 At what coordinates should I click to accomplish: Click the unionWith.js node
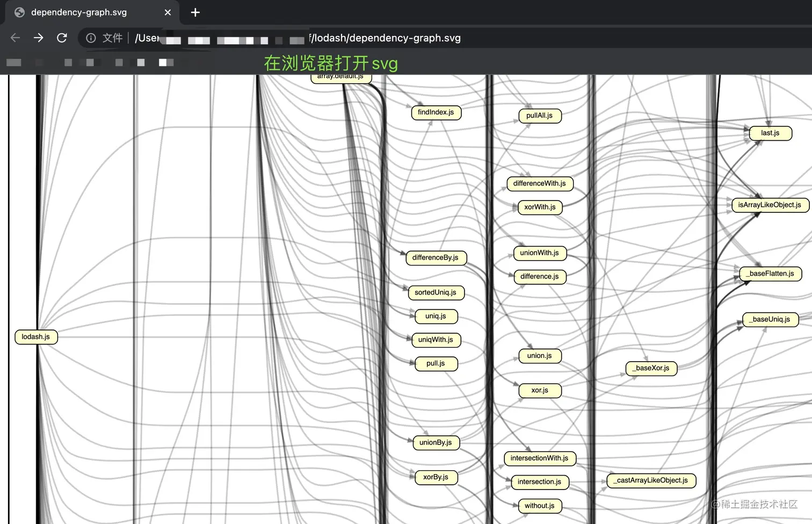540,253
